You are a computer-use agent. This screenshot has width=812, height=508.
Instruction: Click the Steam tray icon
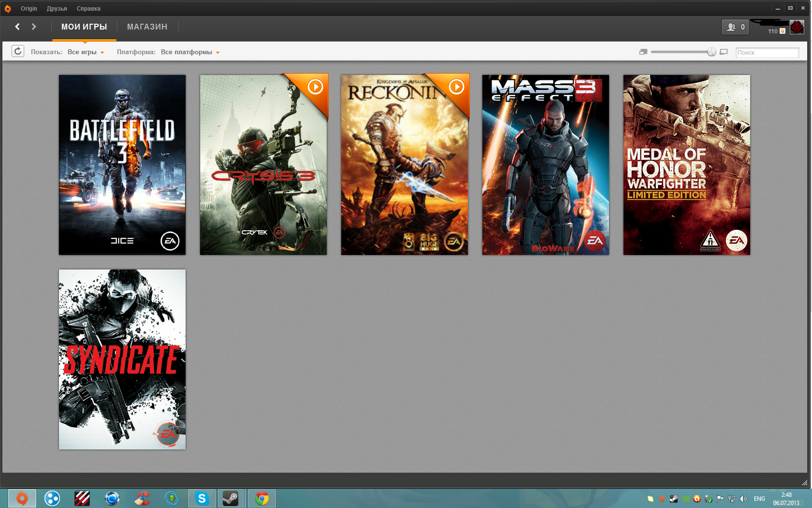[673, 499]
